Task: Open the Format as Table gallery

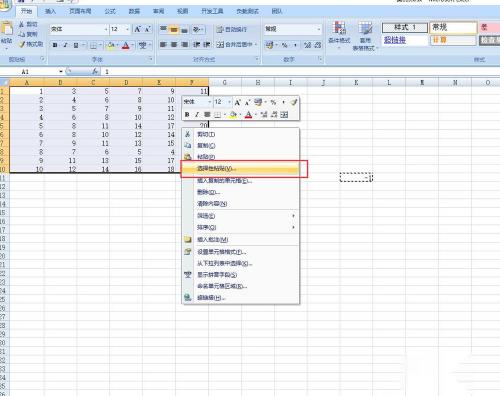Action: pyautogui.click(x=365, y=36)
